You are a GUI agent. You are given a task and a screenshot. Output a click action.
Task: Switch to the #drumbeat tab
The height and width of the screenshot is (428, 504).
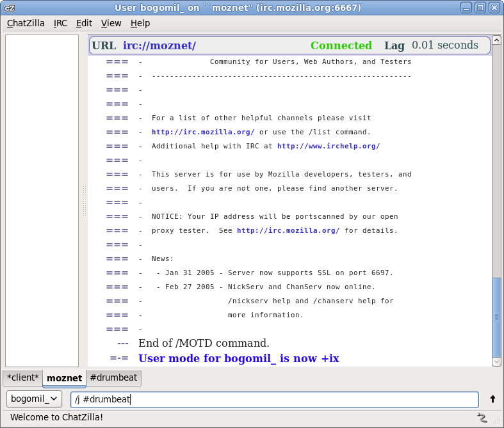click(113, 377)
